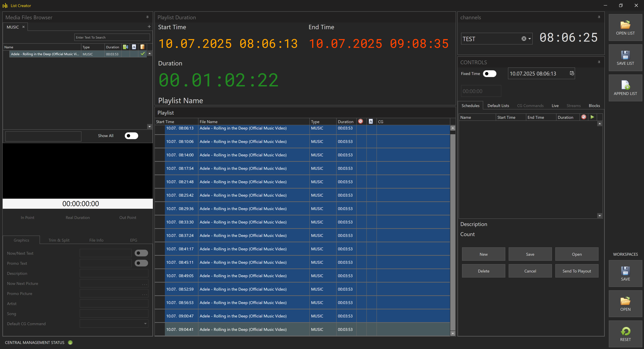Click the Playlist vertical scrollbar thumb

(452, 232)
